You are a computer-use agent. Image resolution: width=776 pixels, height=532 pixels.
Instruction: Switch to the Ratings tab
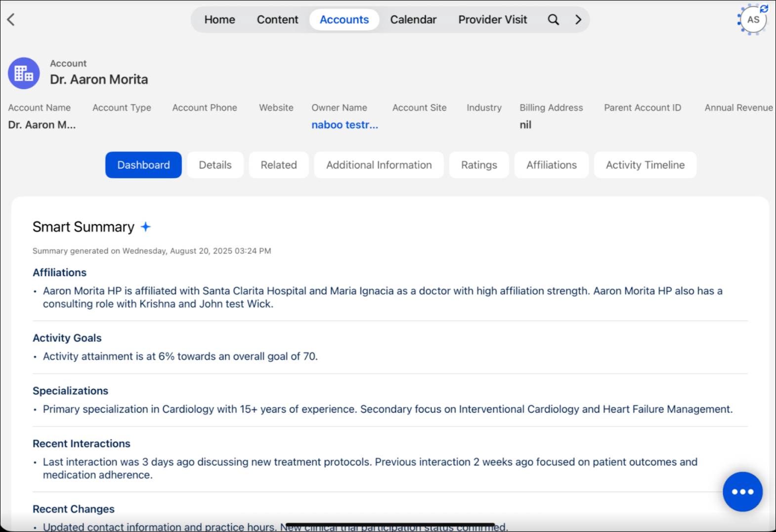(x=479, y=165)
